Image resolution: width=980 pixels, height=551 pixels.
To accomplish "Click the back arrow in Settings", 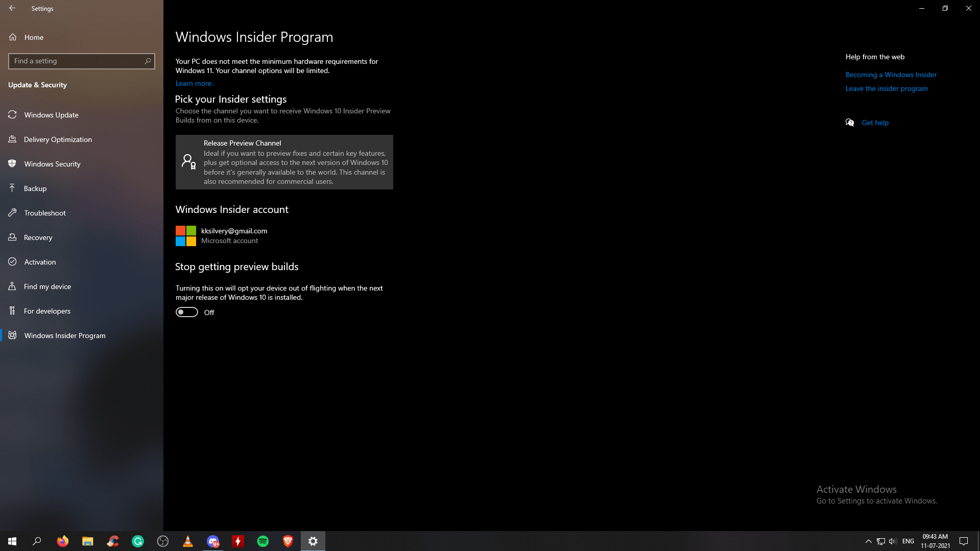I will [12, 8].
